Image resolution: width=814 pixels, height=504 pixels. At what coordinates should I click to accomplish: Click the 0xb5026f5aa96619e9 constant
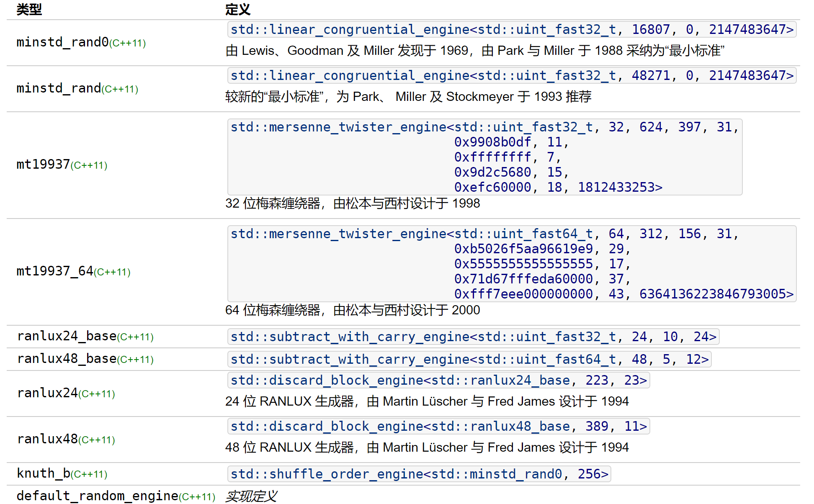tap(523, 249)
